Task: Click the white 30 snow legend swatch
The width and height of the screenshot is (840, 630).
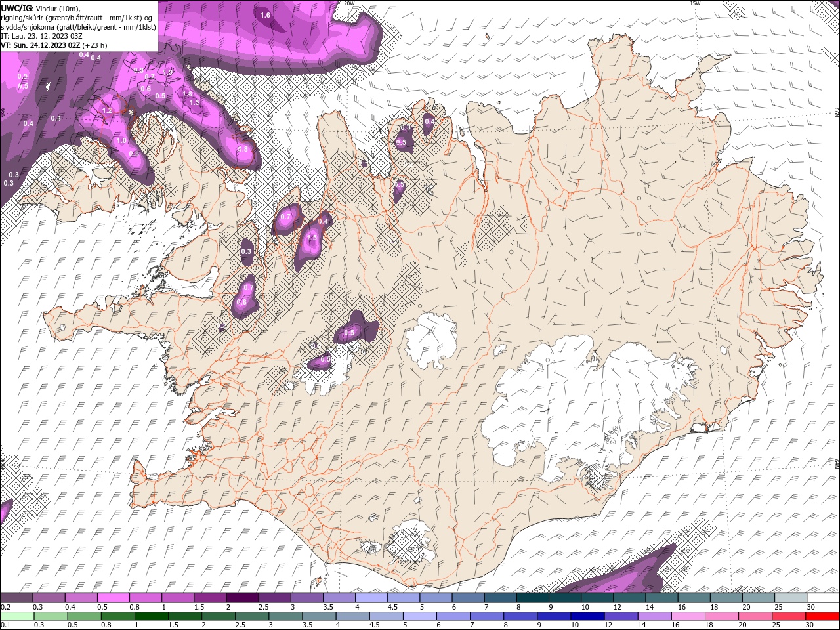Action: coord(823,598)
